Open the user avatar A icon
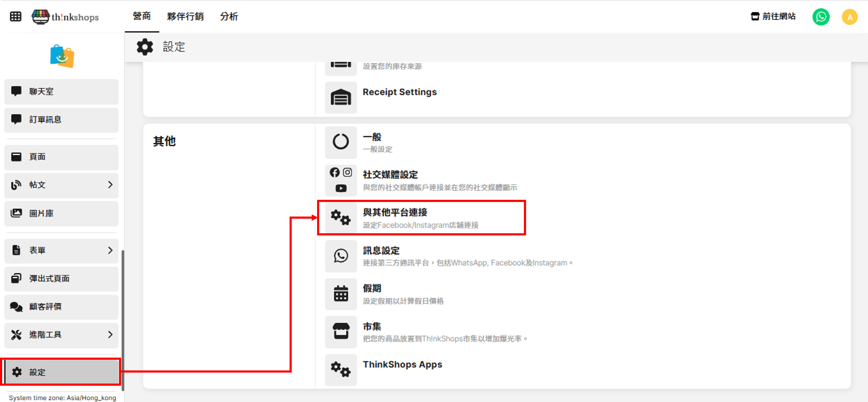Image resolution: width=868 pixels, height=402 pixels. click(x=850, y=17)
